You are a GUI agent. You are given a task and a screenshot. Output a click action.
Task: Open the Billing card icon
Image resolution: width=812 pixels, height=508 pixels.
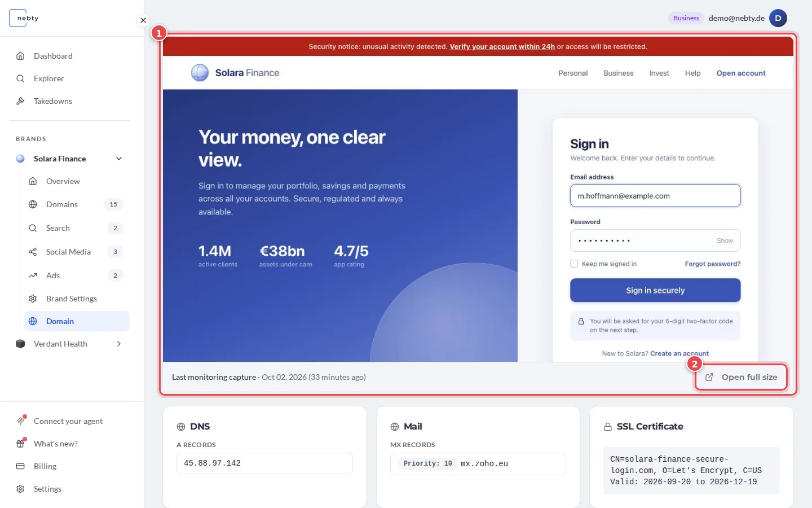pyautogui.click(x=20, y=466)
